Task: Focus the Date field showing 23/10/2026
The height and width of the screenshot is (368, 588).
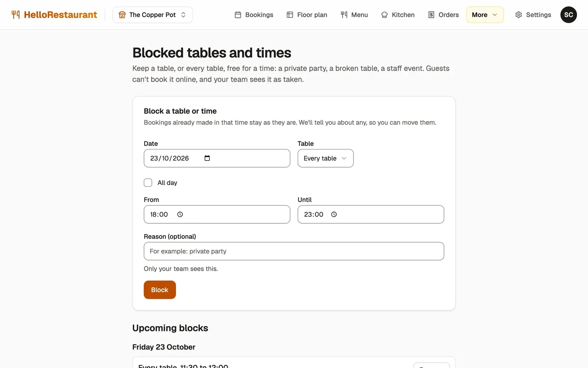Action: click(217, 158)
